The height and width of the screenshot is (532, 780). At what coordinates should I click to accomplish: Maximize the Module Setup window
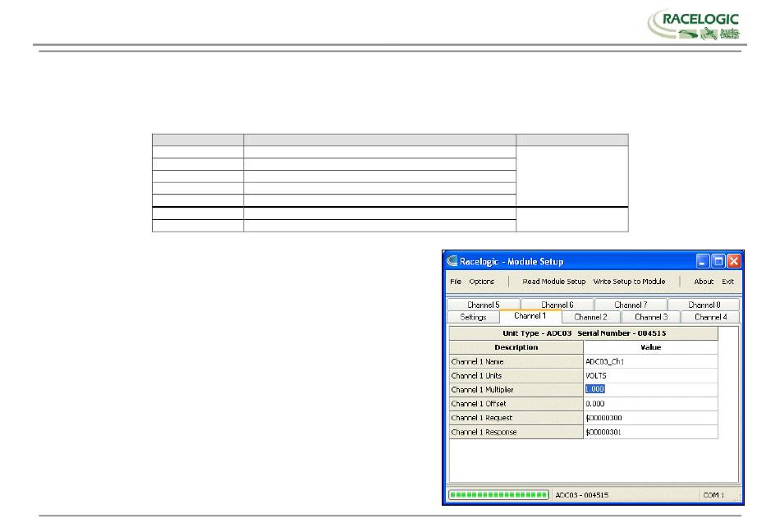pyautogui.click(x=718, y=261)
